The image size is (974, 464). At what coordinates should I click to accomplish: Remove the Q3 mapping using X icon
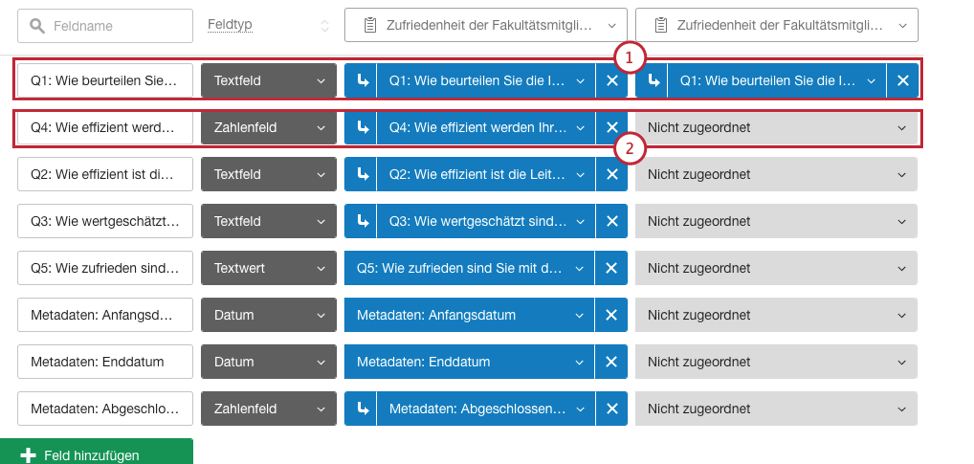tap(612, 221)
